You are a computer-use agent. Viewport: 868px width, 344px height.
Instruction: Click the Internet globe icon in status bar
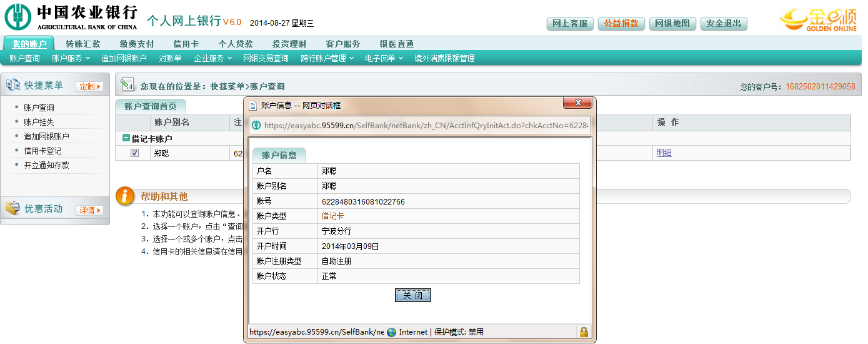pos(391,332)
